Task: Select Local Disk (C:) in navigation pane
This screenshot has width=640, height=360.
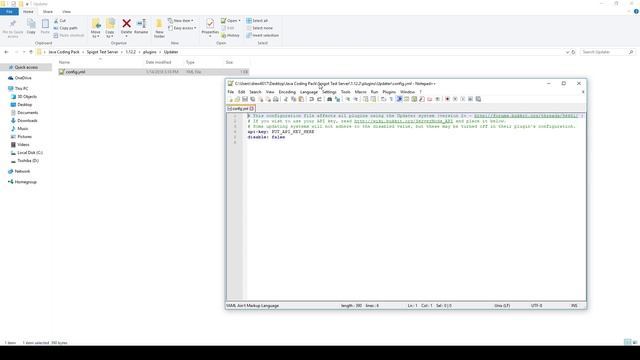Action: click(30, 153)
